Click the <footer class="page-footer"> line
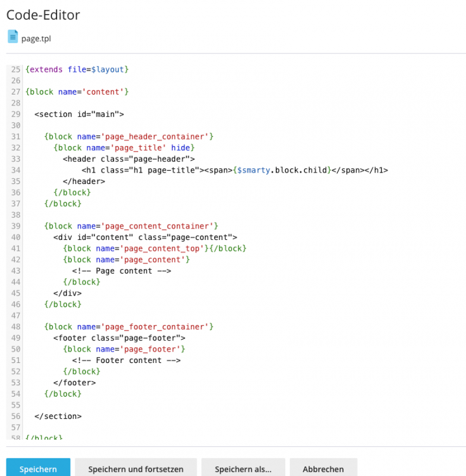466x476 pixels. tap(119, 338)
